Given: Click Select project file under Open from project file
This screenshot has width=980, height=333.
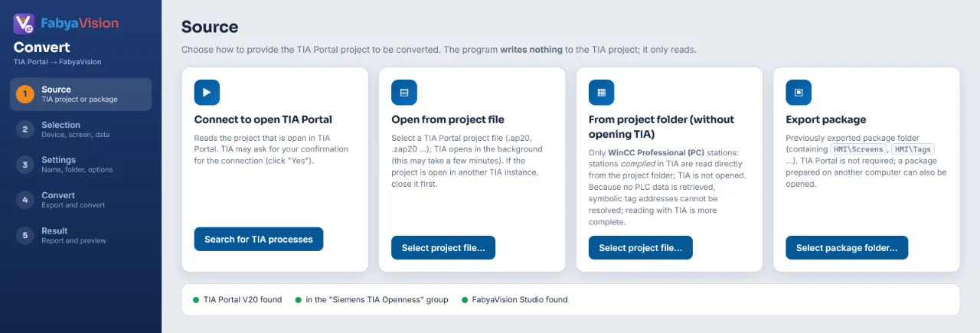Looking at the screenshot, I should click(x=443, y=248).
